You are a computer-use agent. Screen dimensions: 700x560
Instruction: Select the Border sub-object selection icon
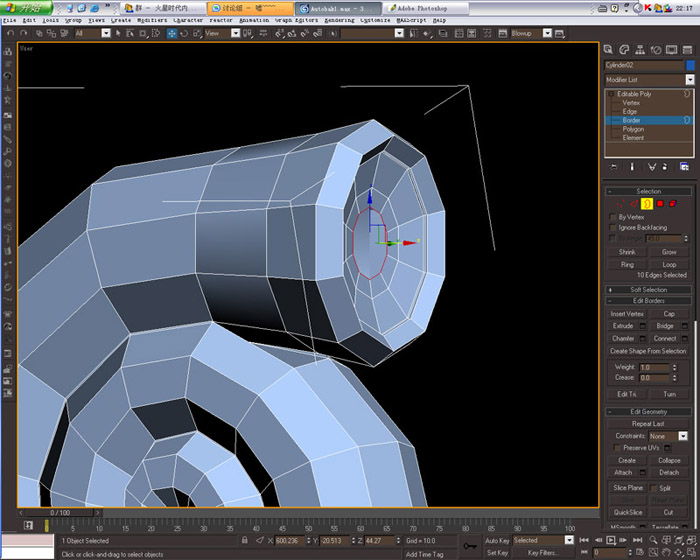[x=647, y=204]
